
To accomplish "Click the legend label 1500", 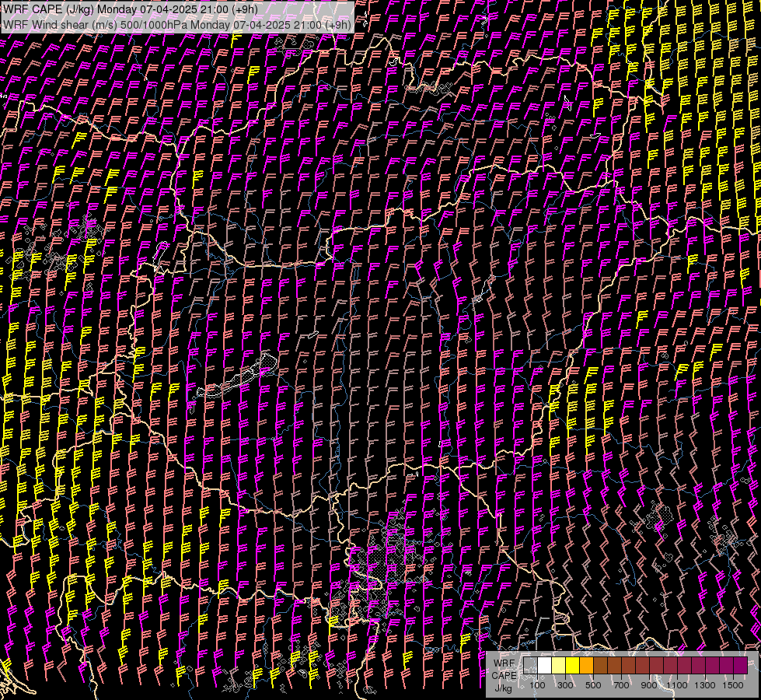I will (733, 685).
